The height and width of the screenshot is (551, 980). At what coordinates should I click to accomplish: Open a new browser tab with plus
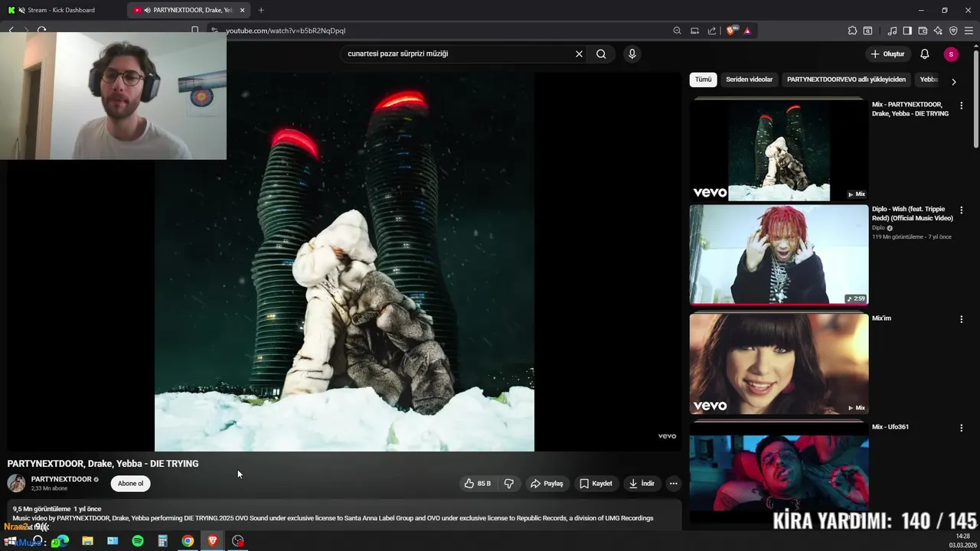[x=261, y=10]
